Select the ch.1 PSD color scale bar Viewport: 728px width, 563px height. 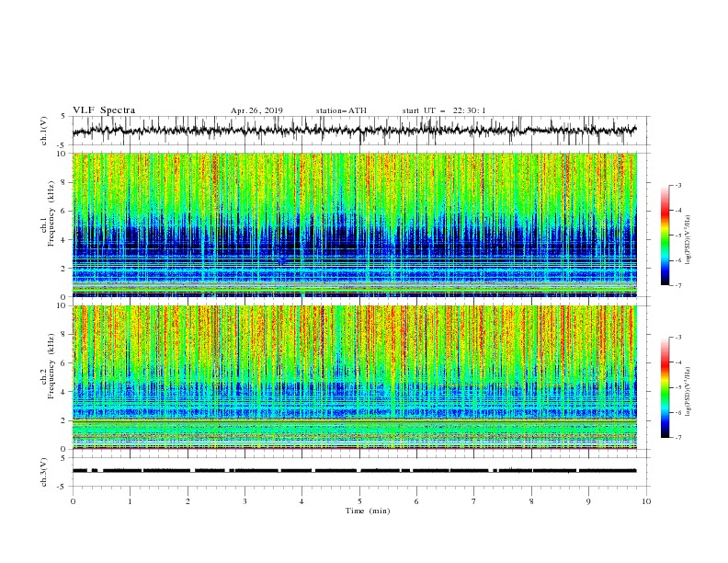[x=665, y=236]
